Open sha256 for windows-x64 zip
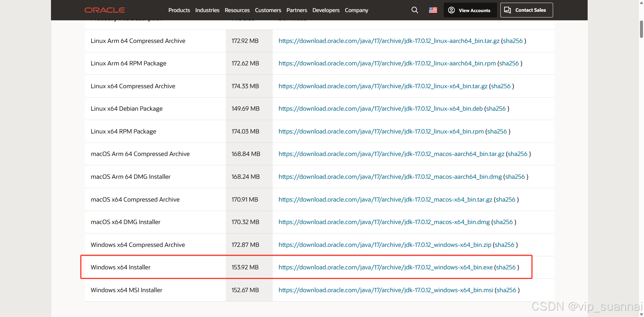Image resolution: width=644 pixels, height=317 pixels. point(504,245)
